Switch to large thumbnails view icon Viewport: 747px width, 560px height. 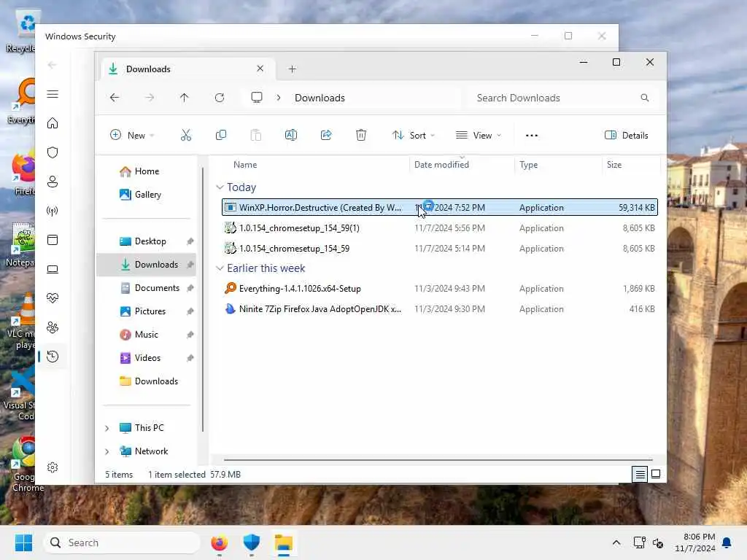pos(656,474)
